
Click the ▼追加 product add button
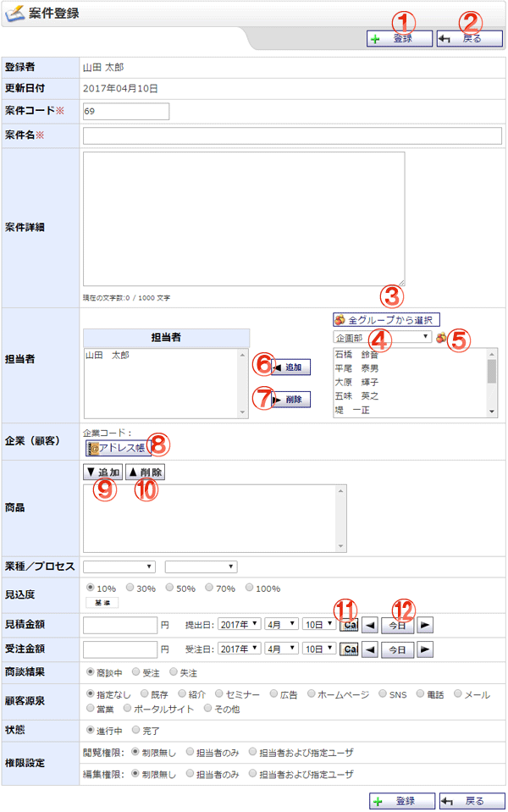click(x=103, y=472)
